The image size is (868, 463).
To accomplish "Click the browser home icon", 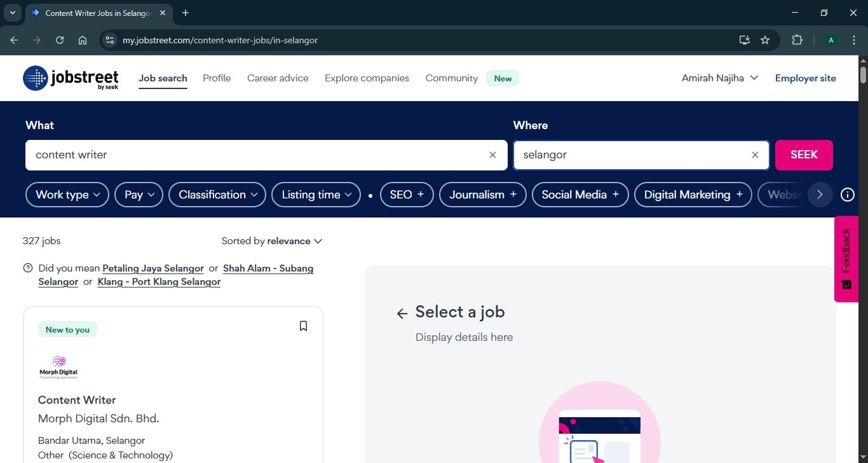I will [83, 39].
